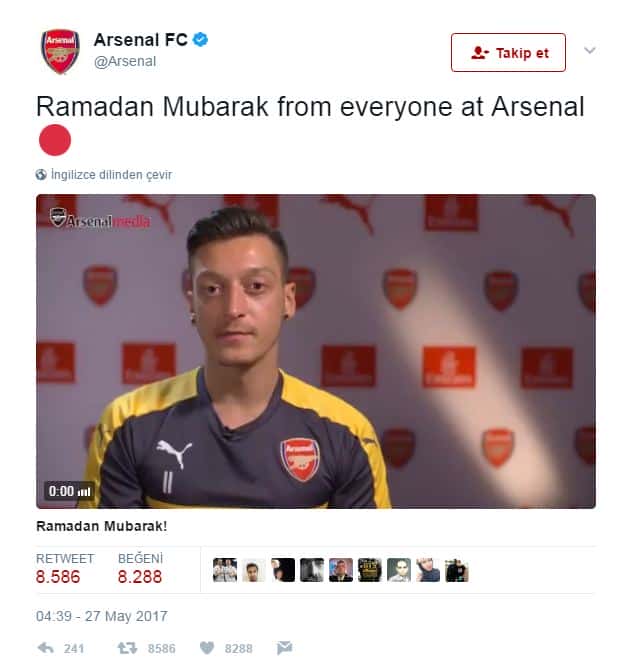
Task: Open the Arsenal FC crest profile picture
Action: coord(60,51)
